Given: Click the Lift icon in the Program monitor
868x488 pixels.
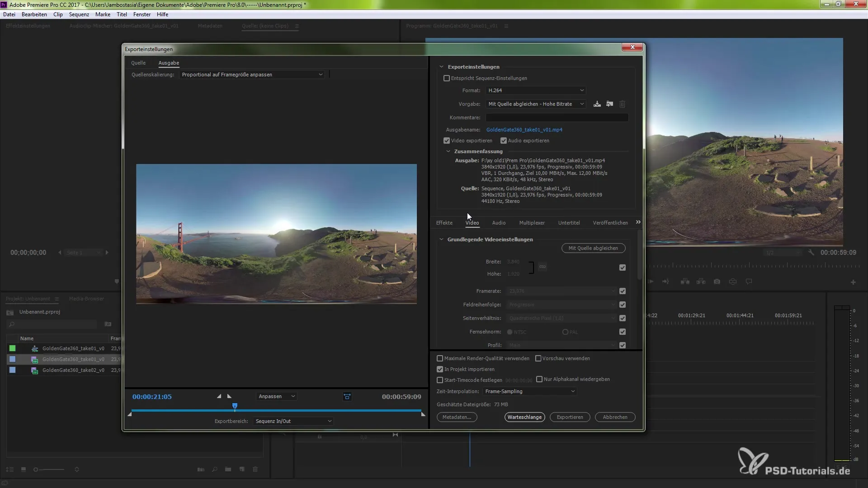Looking at the screenshot, I should click(685, 282).
